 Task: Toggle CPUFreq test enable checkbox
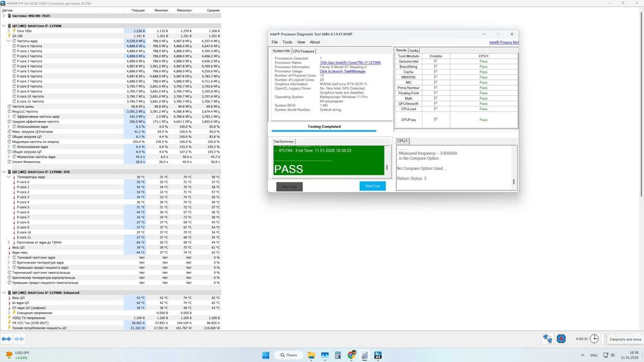435,120
